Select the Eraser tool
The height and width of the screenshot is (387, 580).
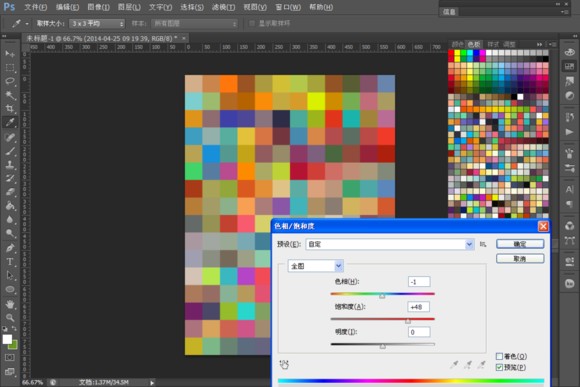click(x=10, y=192)
